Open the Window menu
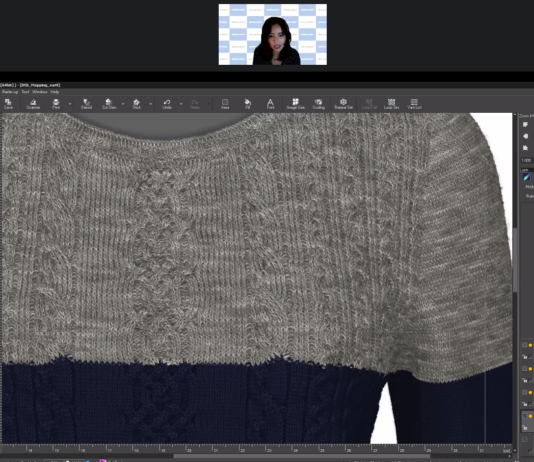The image size is (534, 462). [40, 92]
